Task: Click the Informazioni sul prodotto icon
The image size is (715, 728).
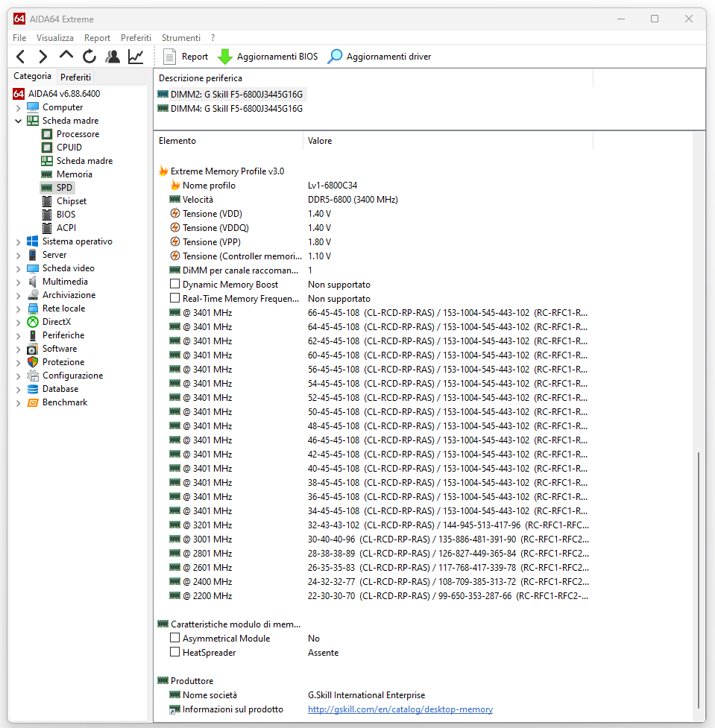Action: point(175,709)
